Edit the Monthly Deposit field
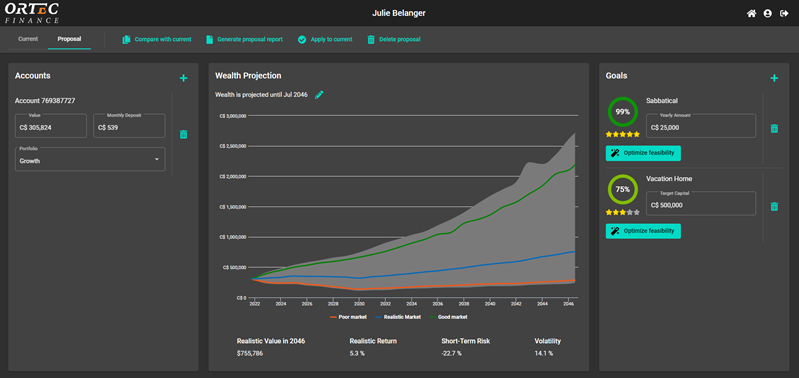 [x=129, y=126]
